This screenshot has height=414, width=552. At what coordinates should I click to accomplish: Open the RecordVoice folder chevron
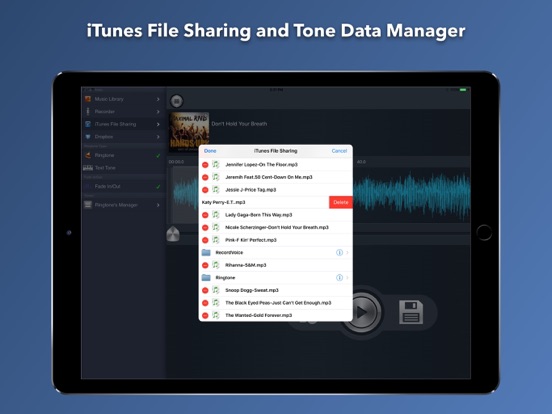[x=347, y=253]
